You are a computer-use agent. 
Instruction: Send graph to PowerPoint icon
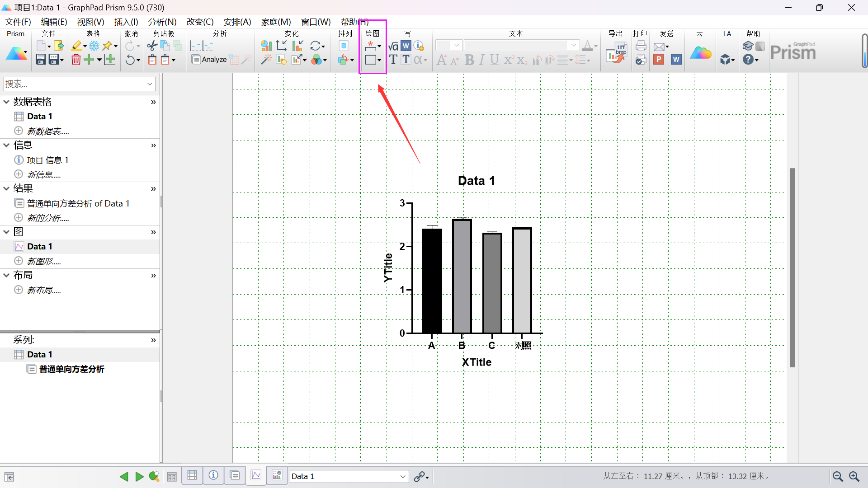[x=659, y=59]
